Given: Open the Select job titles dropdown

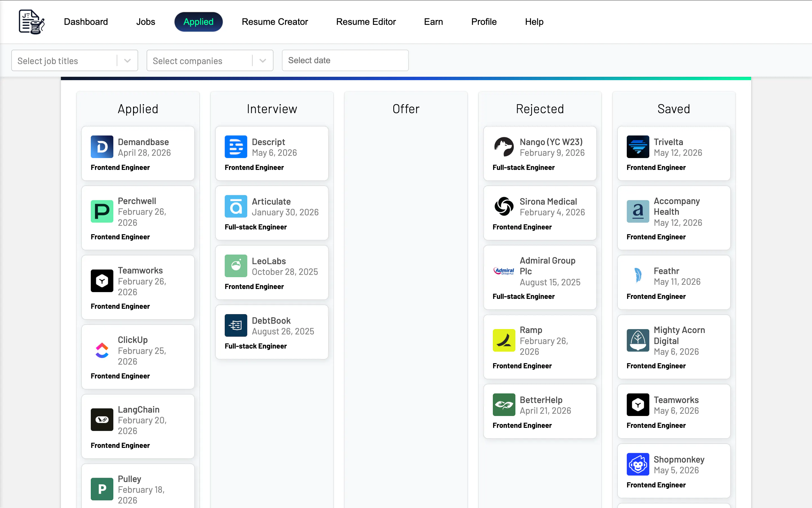Looking at the screenshot, I should [x=74, y=60].
